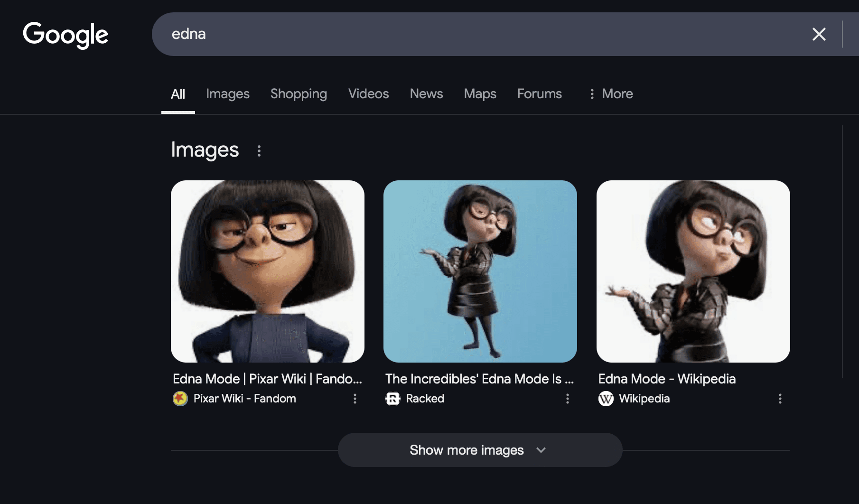Click the Images section heading
Viewport: 859px width, 504px height.
pos(205,150)
